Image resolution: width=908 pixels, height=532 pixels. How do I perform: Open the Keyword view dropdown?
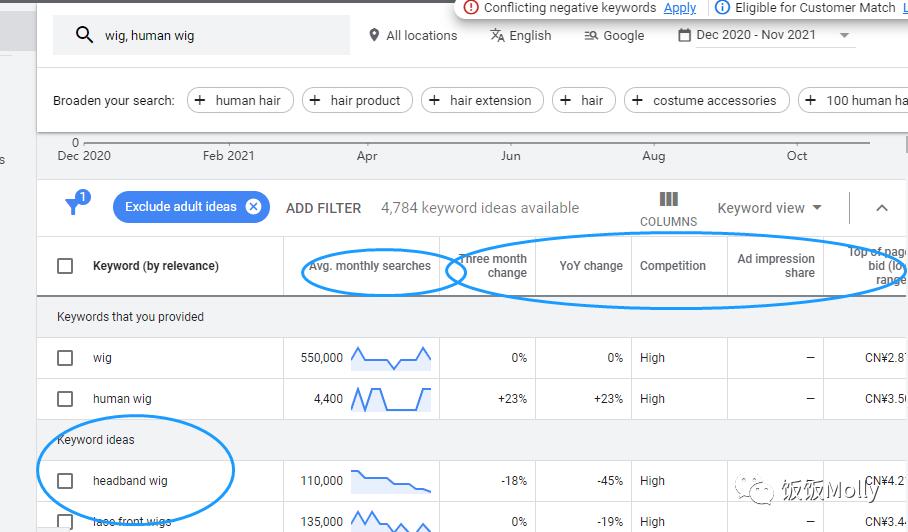[x=769, y=208]
